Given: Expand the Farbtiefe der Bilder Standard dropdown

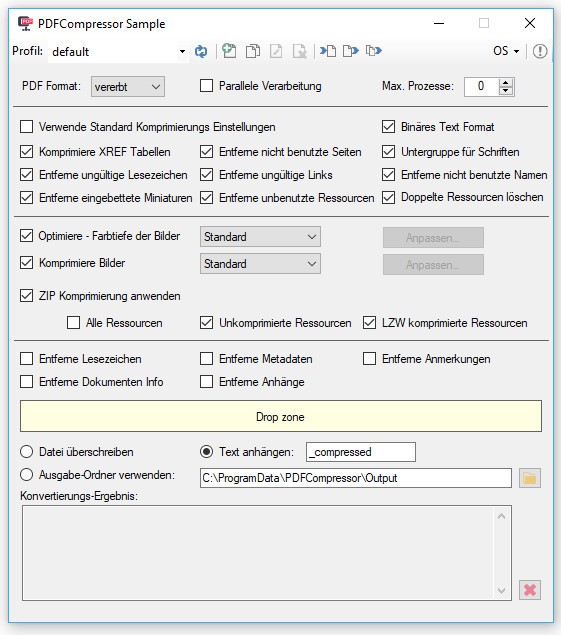Looking at the screenshot, I should pyautogui.click(x=260, y=237).
